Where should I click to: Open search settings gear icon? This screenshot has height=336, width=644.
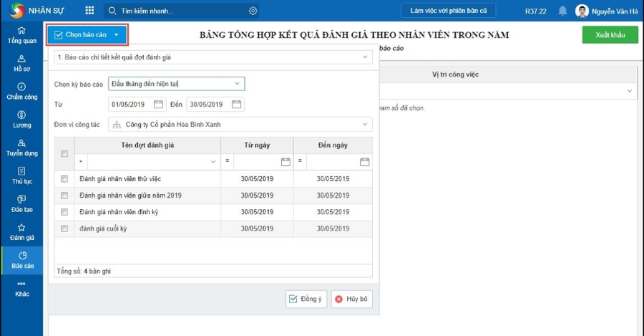(x=253, y=11)
